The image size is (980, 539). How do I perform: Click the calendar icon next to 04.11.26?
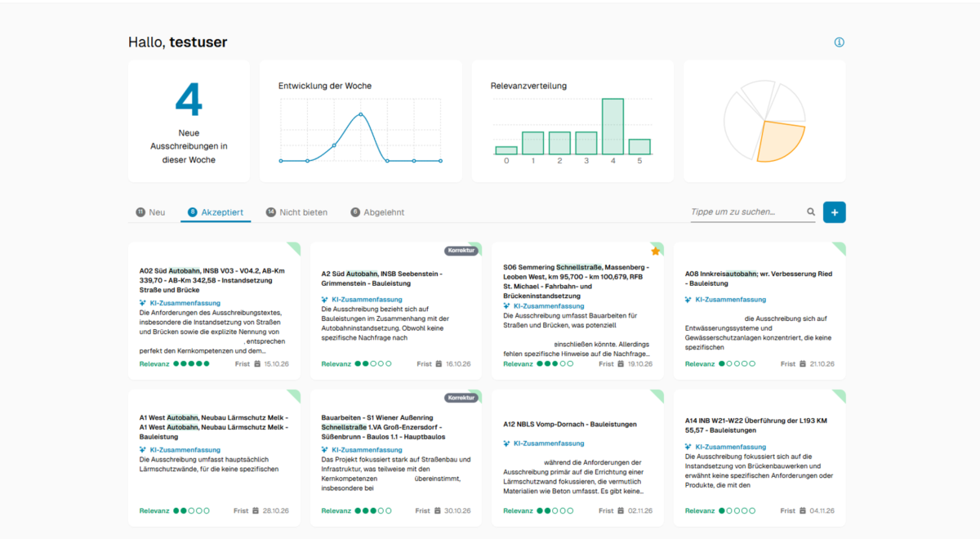tap(803, 510)
